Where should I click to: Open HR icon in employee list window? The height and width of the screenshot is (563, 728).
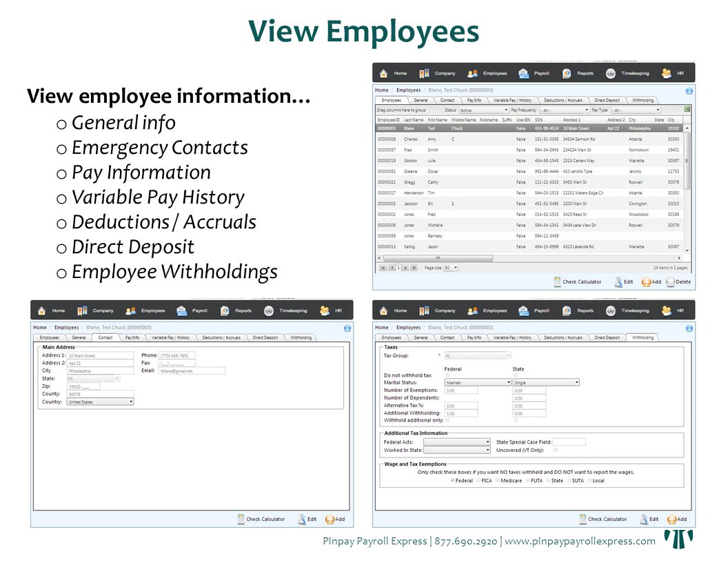[666, 73]
